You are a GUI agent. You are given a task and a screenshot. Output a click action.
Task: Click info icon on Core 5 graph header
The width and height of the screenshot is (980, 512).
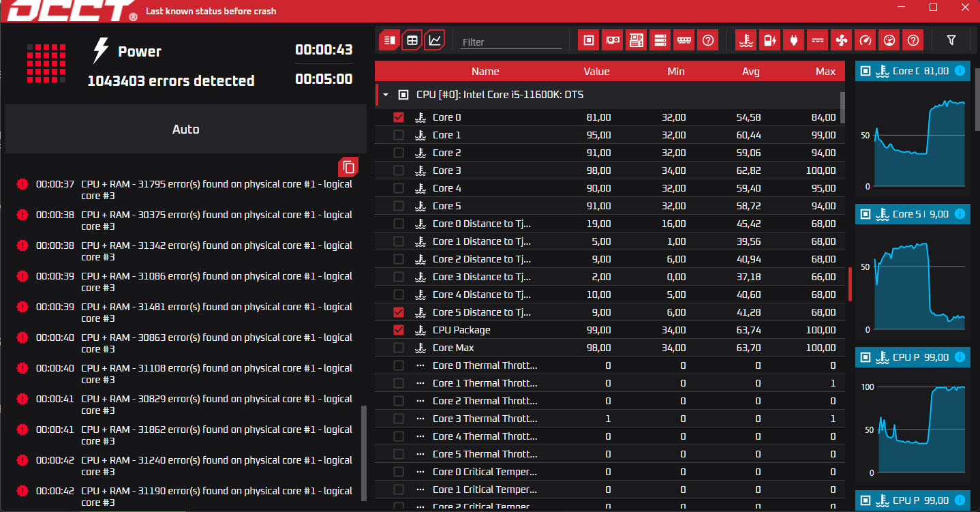[x=960, y=214]
